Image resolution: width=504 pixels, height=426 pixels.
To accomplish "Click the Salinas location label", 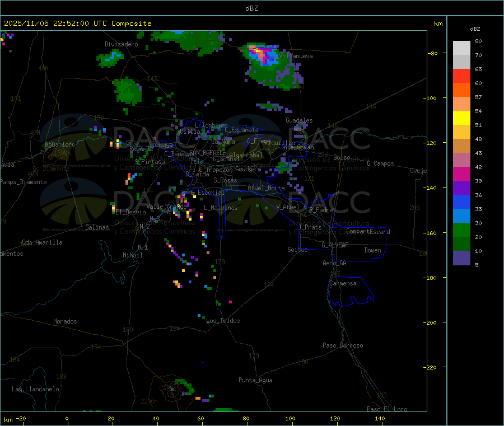I will [97, 227].
